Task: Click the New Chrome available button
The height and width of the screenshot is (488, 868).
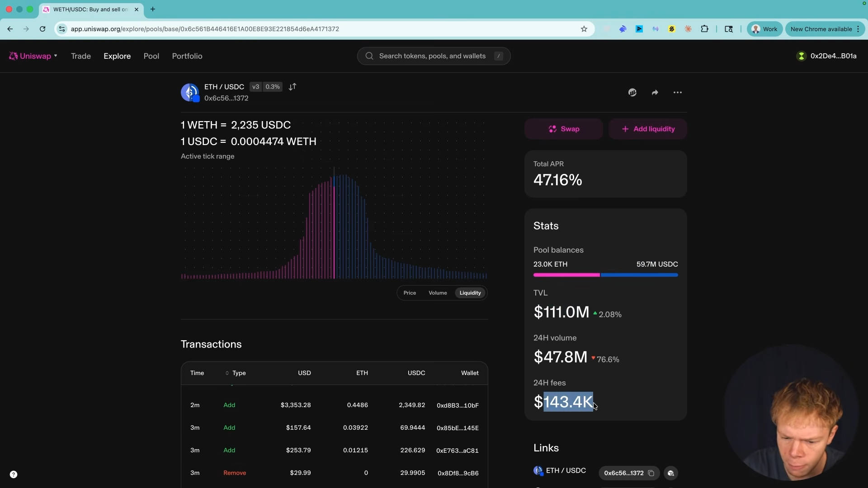Action: click(x=825, y=29)
